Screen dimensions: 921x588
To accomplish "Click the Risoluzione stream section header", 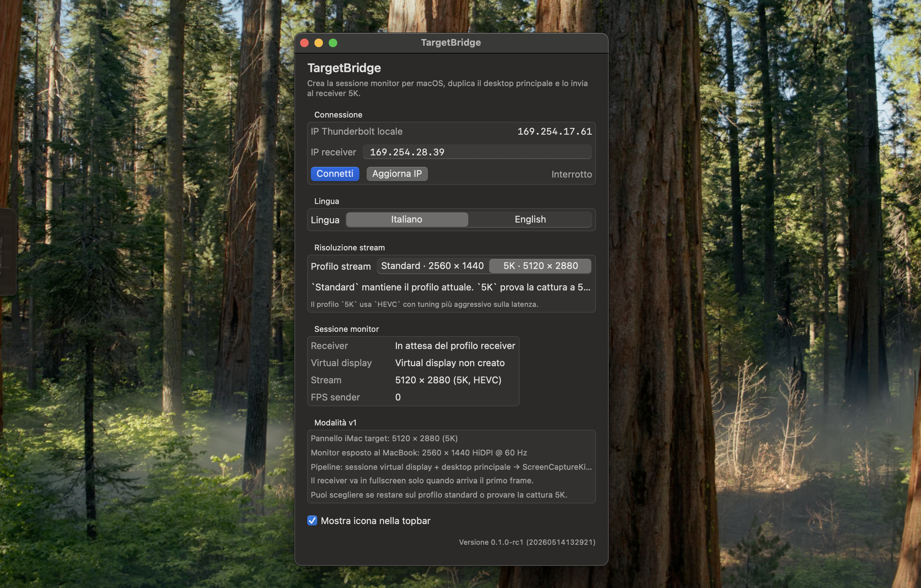I will [349, 248].
